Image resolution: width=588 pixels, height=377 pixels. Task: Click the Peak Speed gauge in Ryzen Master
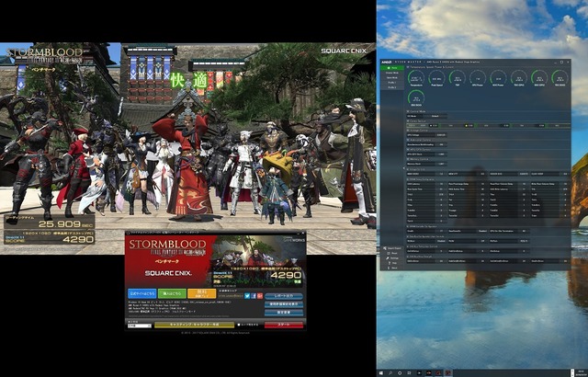click(x=437, y=78)
